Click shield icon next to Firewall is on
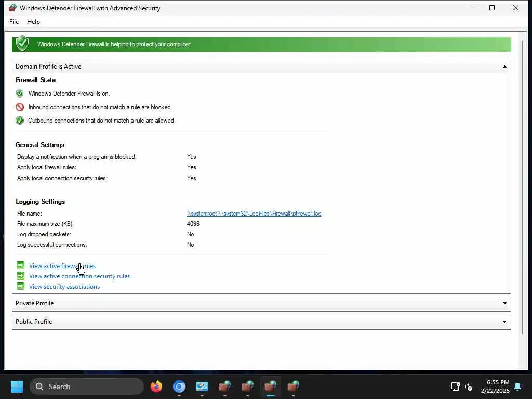 pyautogui.click(x=20, y=94)
